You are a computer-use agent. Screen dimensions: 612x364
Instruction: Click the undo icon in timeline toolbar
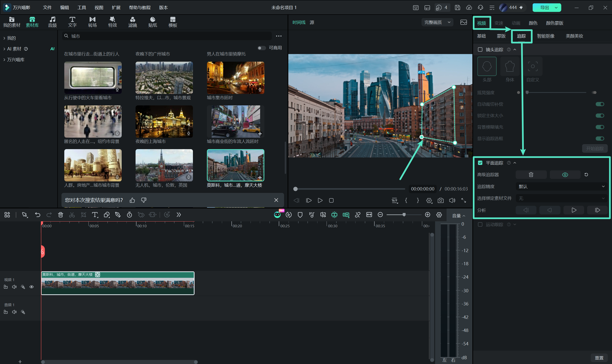(x=38, y=215)
